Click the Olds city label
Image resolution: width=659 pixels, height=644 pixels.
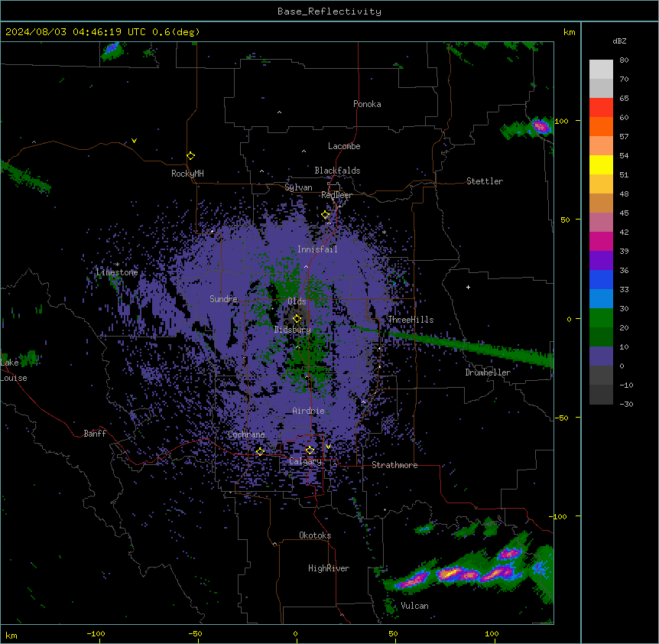pos(297,301)
